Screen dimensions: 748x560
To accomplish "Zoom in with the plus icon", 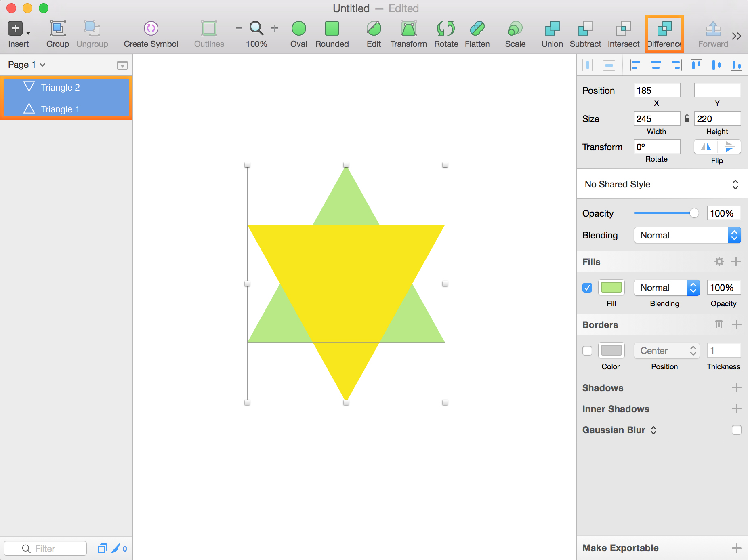I will click(275, 28).
